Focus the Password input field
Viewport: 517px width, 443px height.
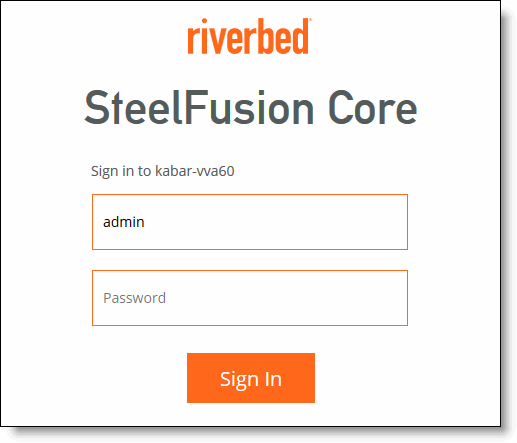coord(250,298)
